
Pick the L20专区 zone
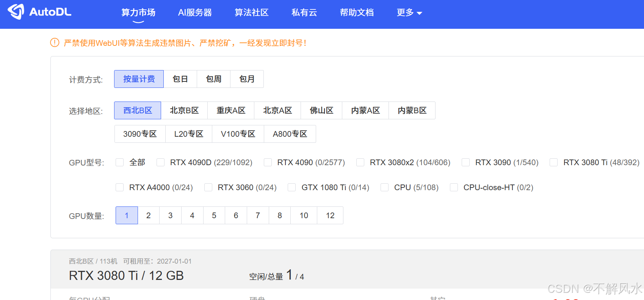189,134
